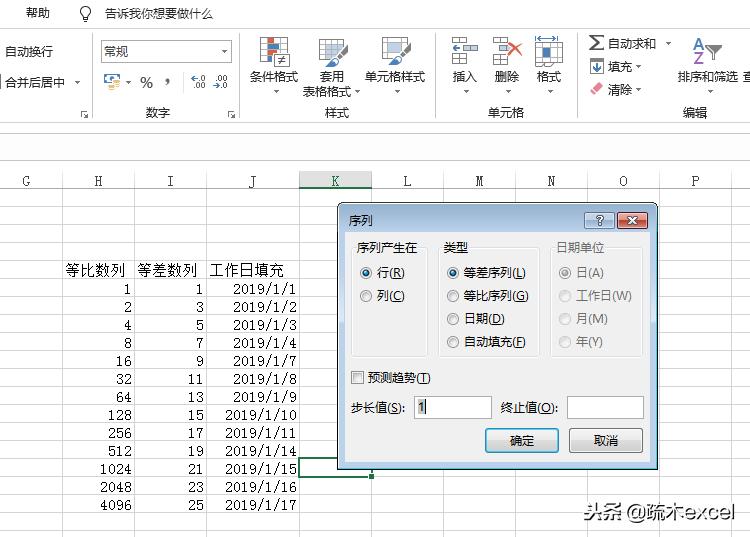Click Wrap Text (自动换行) button
This screenshot has height=537, width=750.
tap(29, 51)
